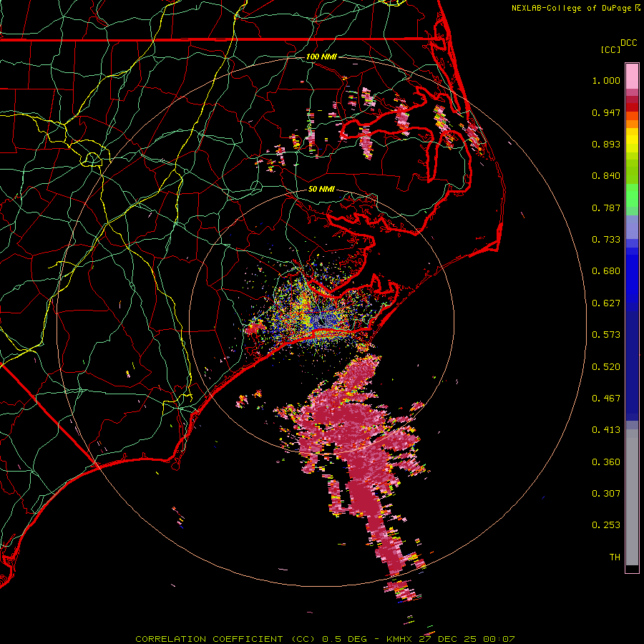The width and height of the screenshot is (644, 644).
Task: Click the TH threshold label
Action: tap(615, 557)
